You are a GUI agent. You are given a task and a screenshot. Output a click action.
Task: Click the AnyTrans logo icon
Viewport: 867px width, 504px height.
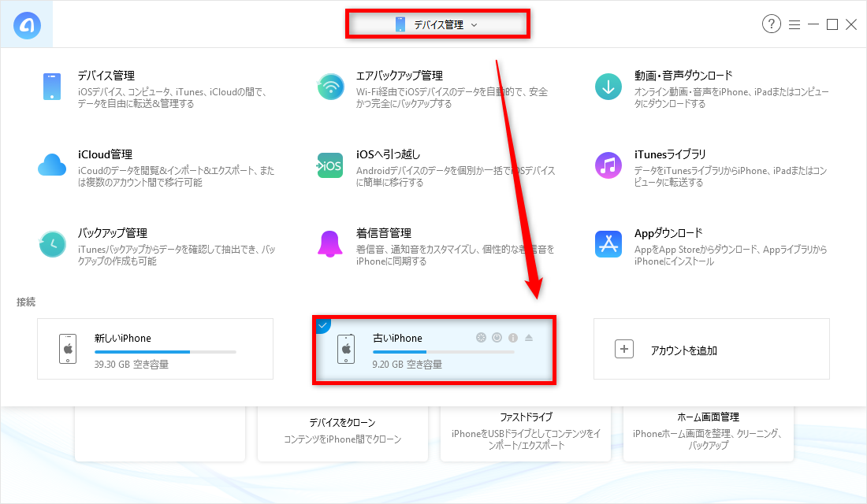point(27,25)
